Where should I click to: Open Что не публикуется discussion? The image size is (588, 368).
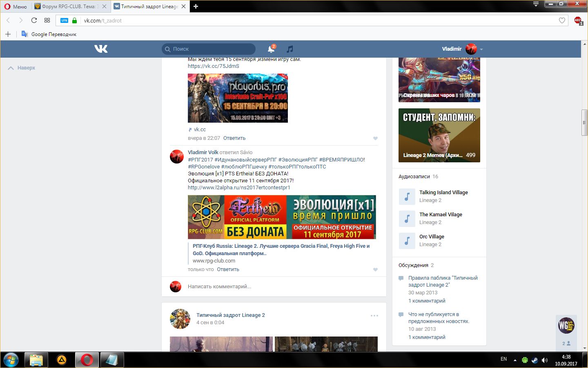pyautogui.click(x=439, y=318)
